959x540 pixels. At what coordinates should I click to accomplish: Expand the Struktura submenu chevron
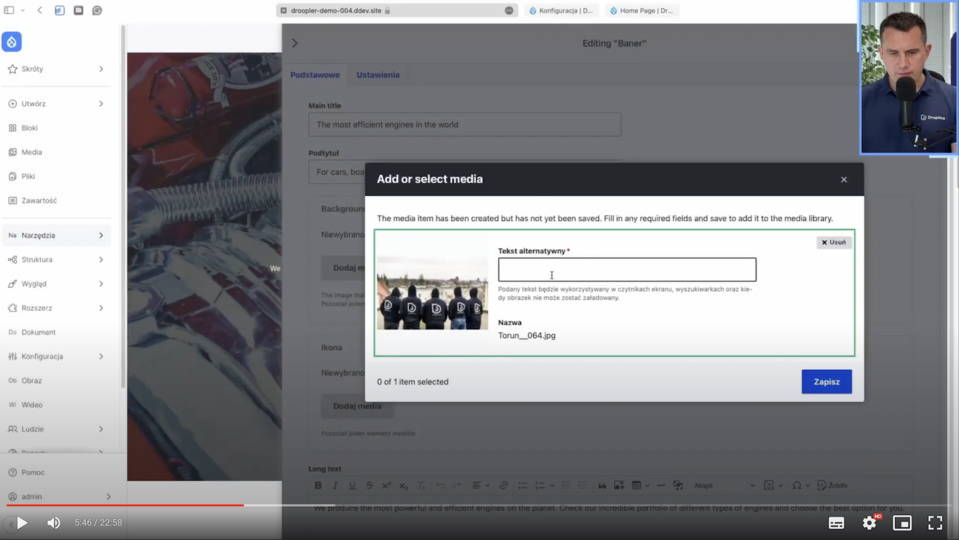[101, 259]
